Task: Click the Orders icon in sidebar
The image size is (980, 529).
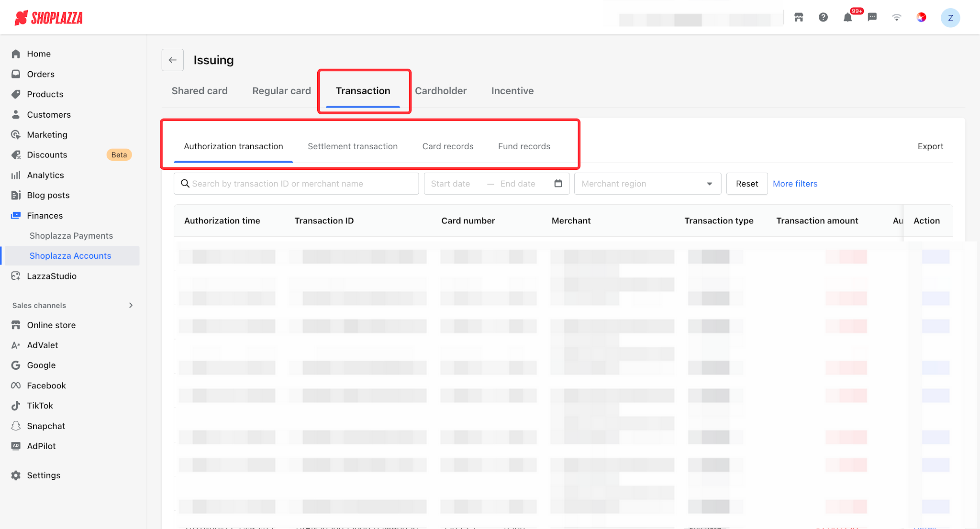Action: tap(16, 74)
